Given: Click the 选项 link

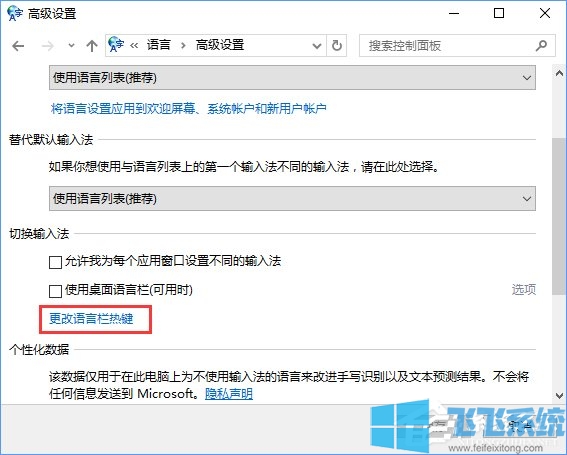Looking at the screenshot, I should (524, 289).
